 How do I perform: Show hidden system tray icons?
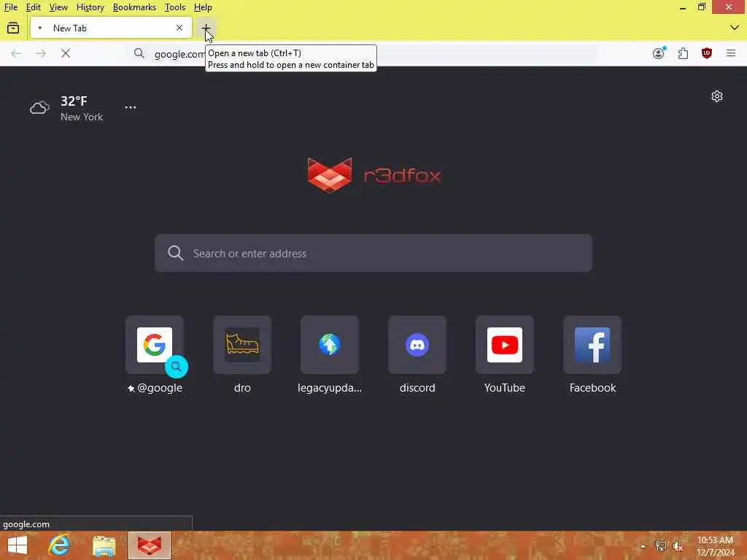[643, 546]
